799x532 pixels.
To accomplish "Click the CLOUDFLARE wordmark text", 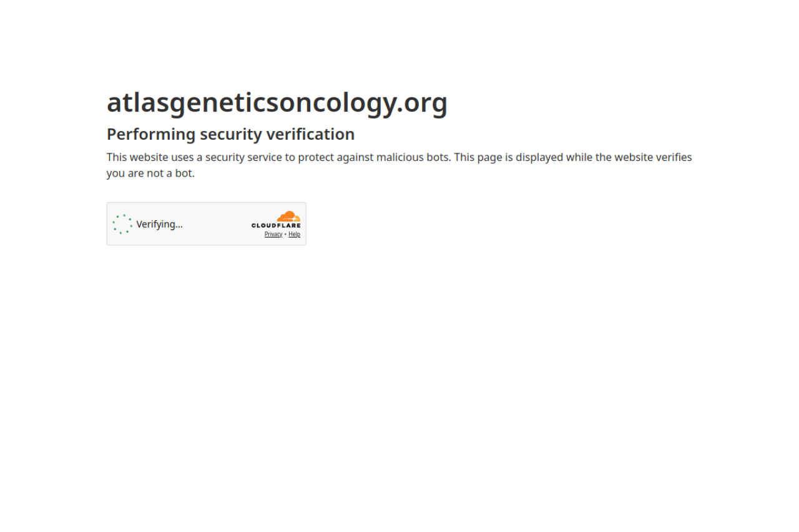I will 276,226.
